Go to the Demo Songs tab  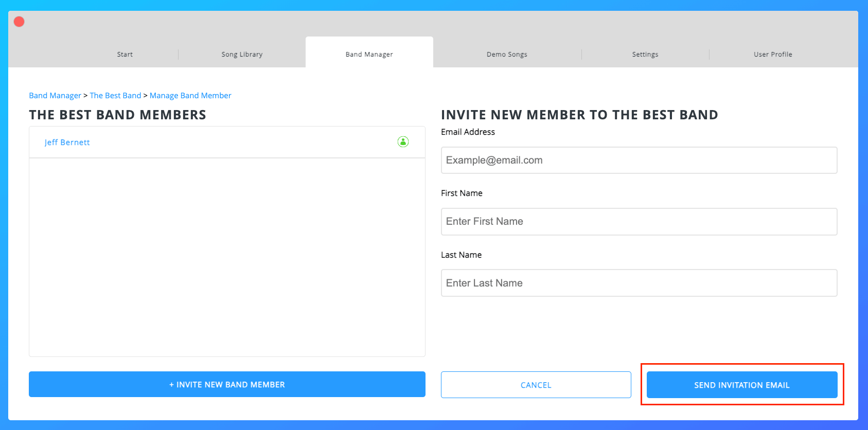pos(507,54)
